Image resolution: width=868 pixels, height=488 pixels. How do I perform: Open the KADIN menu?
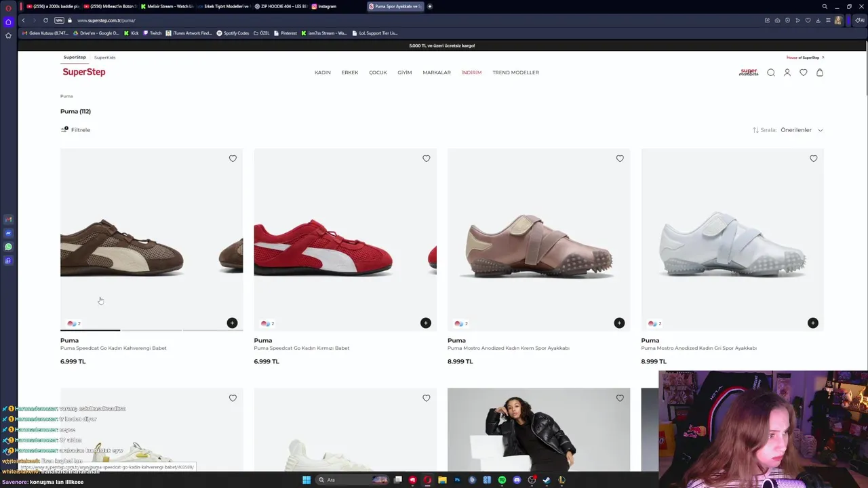click(323, 73)
